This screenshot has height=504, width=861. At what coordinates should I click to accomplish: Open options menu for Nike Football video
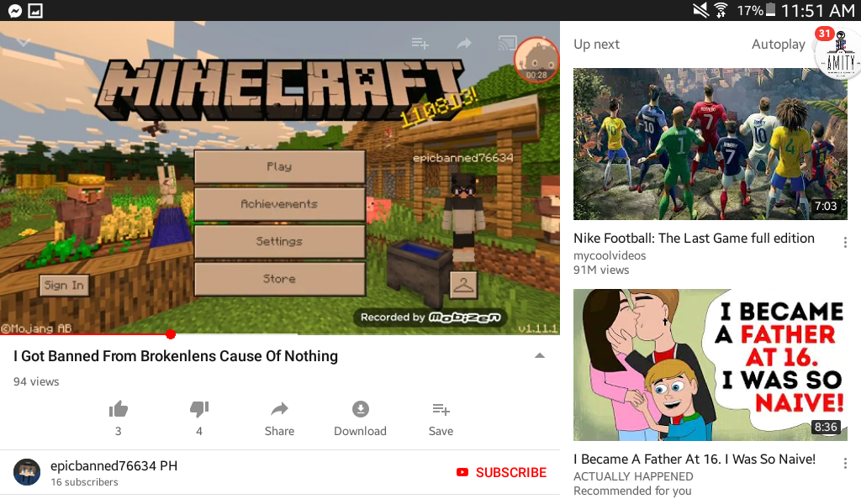coord(845,242)
